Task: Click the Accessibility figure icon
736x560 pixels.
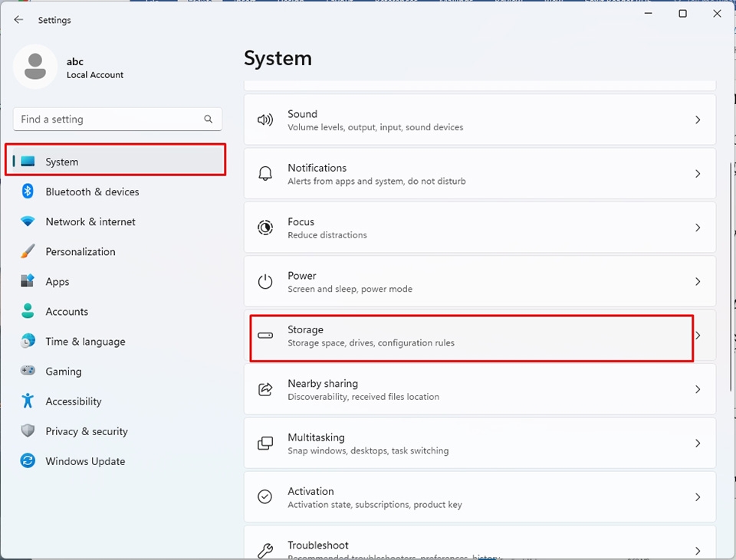Action: coord(28,401)
